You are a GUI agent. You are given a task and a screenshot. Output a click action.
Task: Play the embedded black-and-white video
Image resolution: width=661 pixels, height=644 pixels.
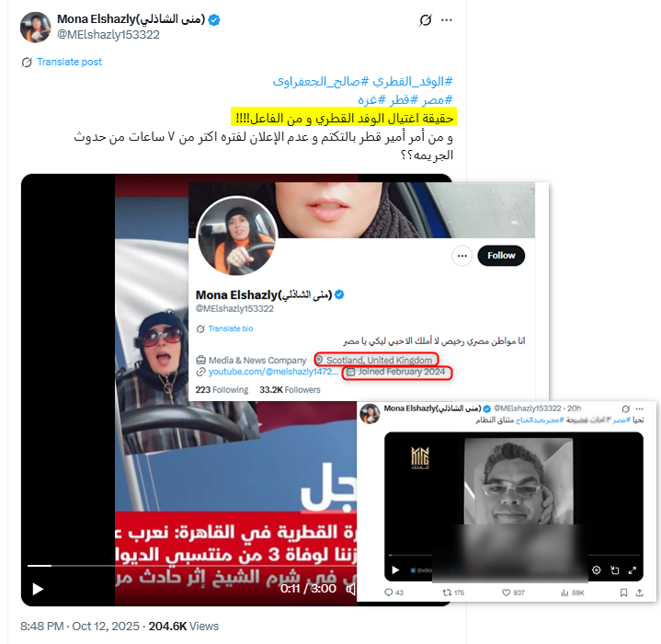[x=395, y=570]
